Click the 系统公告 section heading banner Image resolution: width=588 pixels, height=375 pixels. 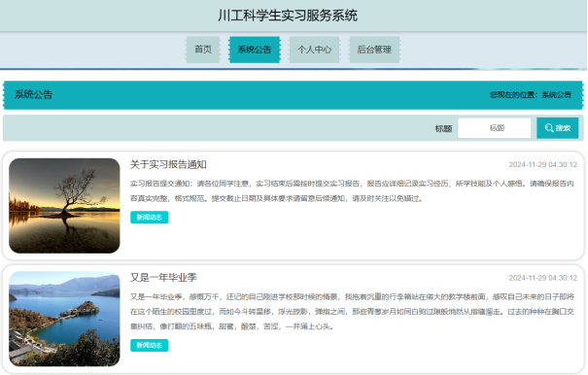click(x=294, y=95)
